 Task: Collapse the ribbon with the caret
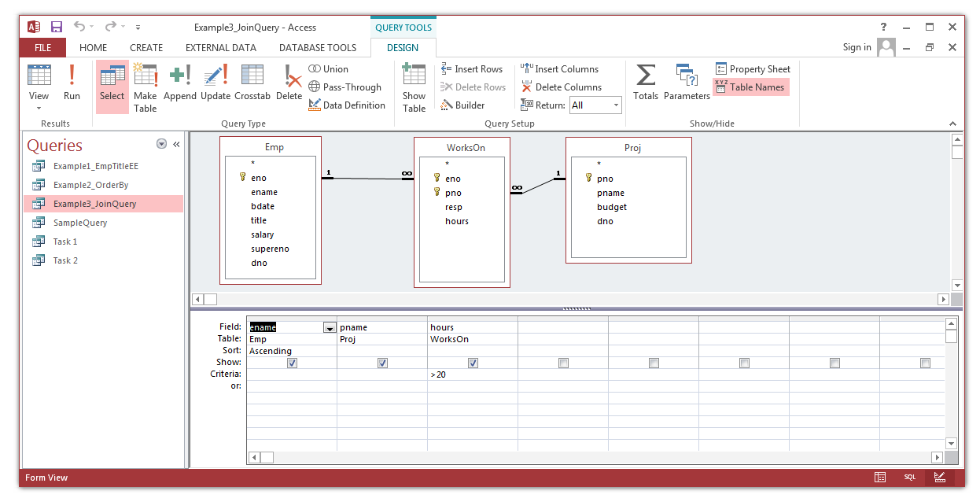coord(953,124)
